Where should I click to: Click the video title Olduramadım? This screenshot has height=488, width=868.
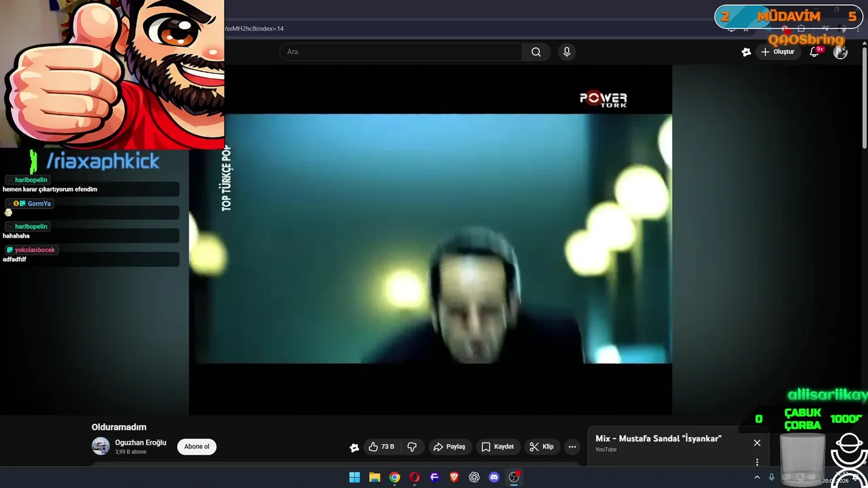(x=119, y=427)
